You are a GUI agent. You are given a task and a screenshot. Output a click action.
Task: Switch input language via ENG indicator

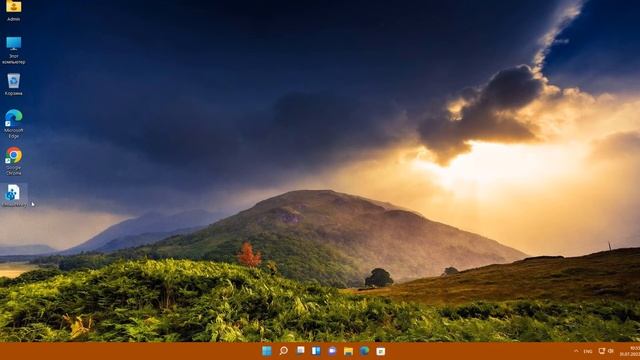(588, 351)
